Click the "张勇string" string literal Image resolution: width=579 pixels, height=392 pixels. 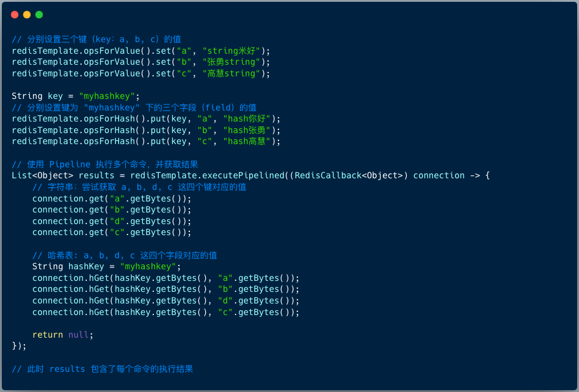tap(231, 62)
